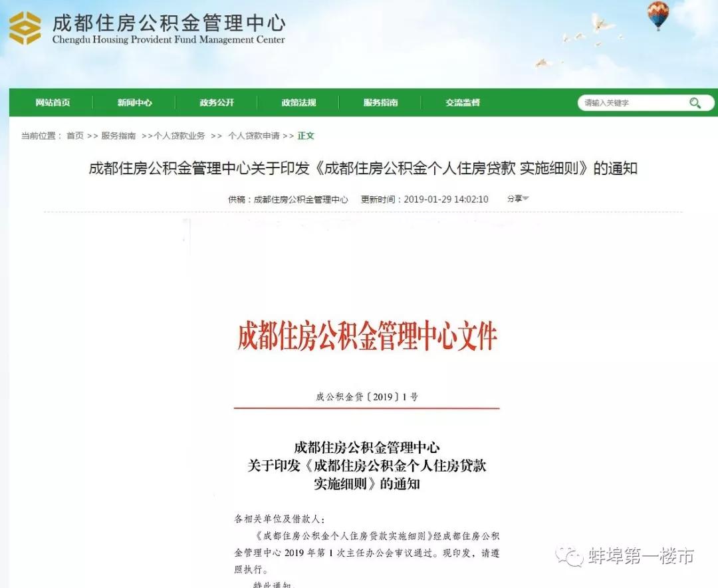The height and width of the screenshot is (588, 718).
Task: Click the bold 实施细则》的通知 document title line
Action: click(367, 484)
